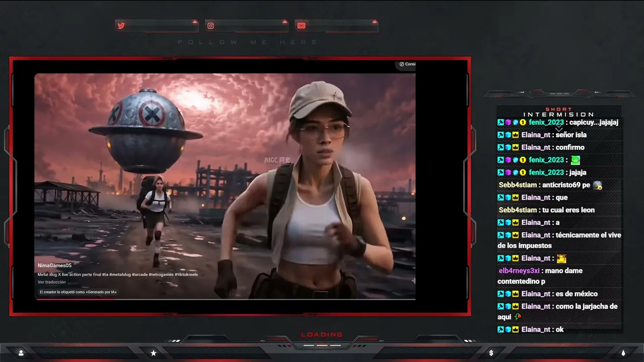Click the #retrogames hashtag in the caption
The width and height of the screenshot is (644, 362).
point(160,275)
